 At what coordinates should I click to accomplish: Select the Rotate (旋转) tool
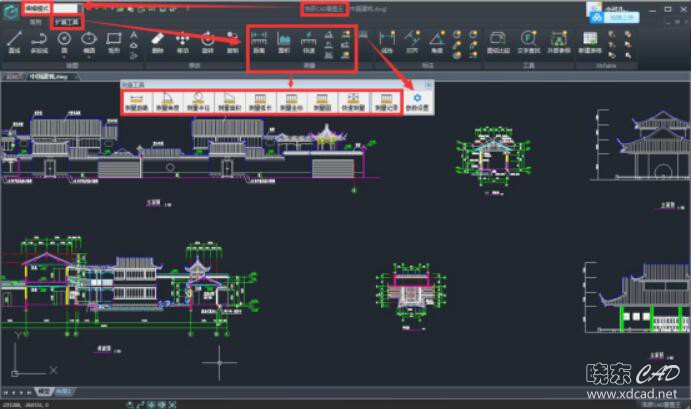pos(207,42)
